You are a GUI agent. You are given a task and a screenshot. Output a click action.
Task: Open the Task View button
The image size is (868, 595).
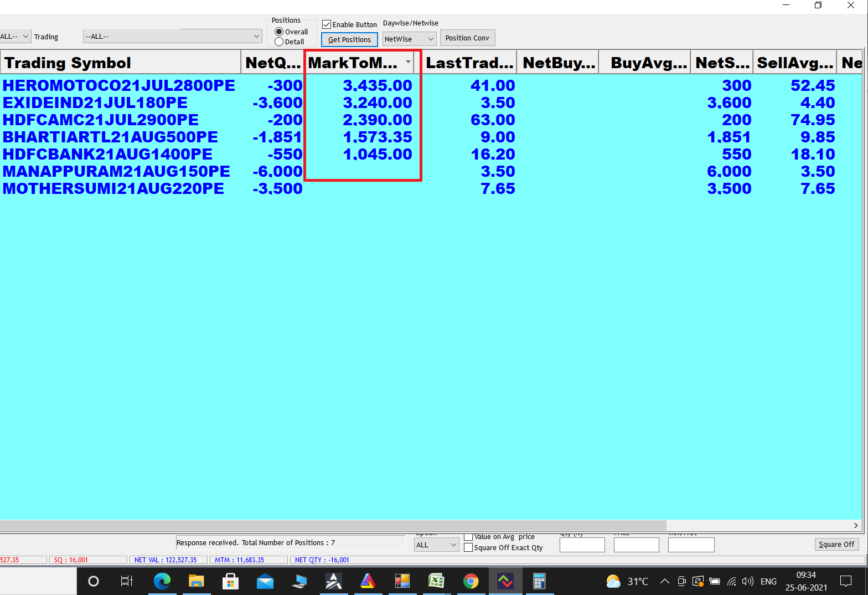tap(127, 581)
